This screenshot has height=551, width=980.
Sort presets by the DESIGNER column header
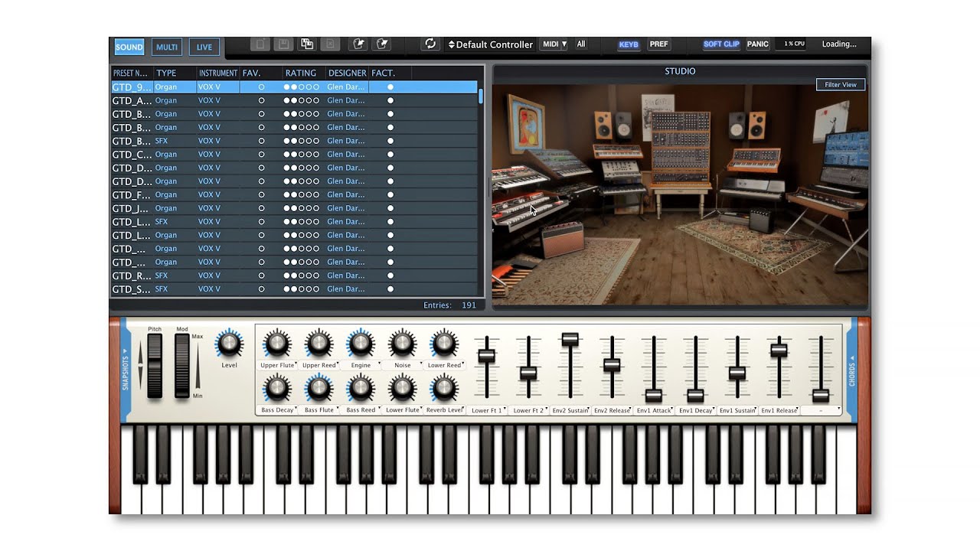[347, 73]
